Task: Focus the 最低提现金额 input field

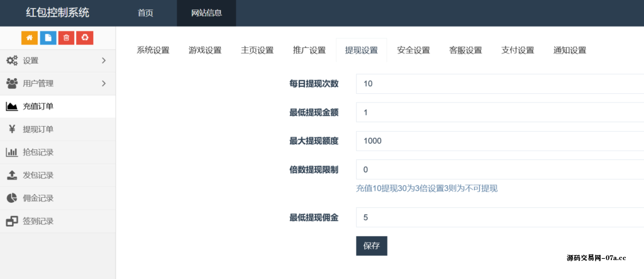Action: pos(500,112)
